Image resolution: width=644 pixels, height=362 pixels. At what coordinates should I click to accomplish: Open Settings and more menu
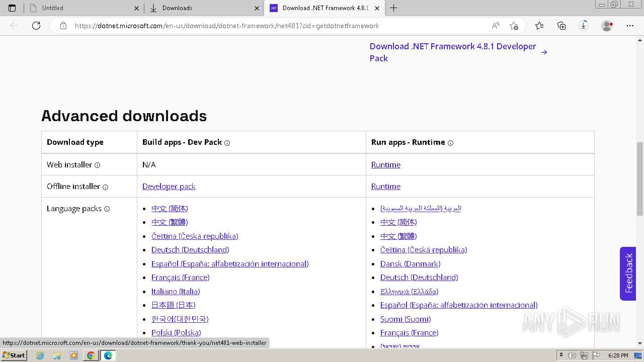click(x=630, y=26)
